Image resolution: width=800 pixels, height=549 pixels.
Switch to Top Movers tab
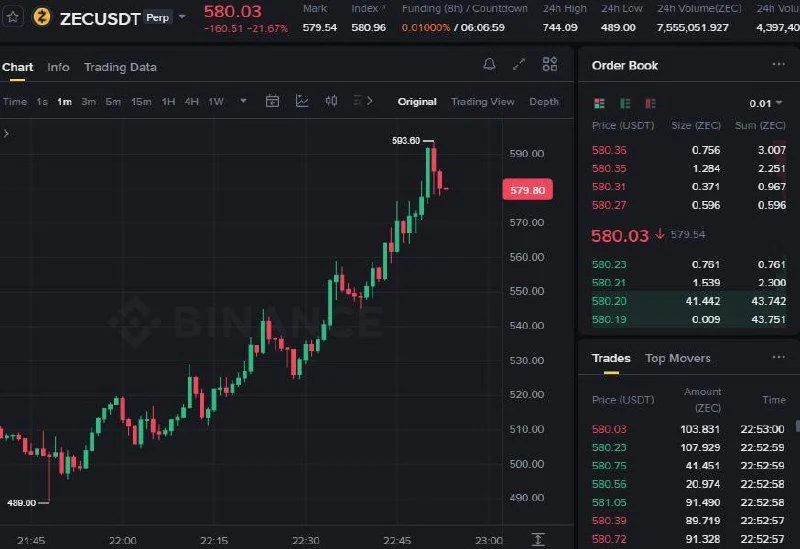(678, 358)
